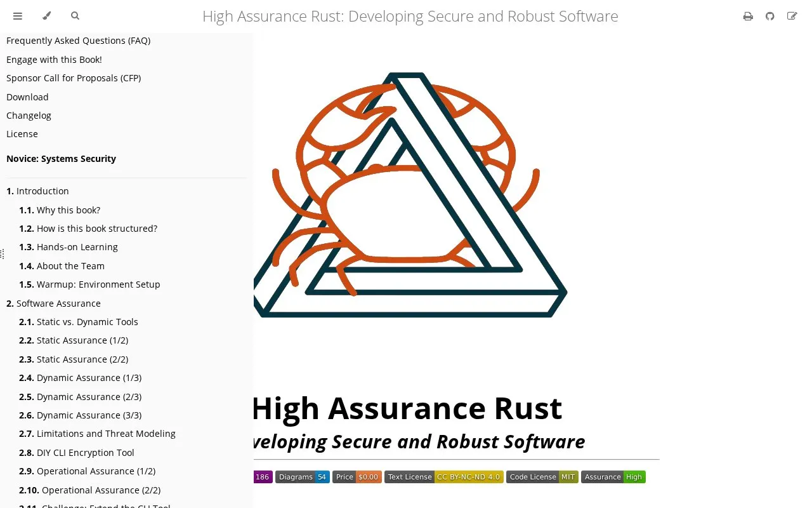Open the License page in sidebar

coord(22,134)
